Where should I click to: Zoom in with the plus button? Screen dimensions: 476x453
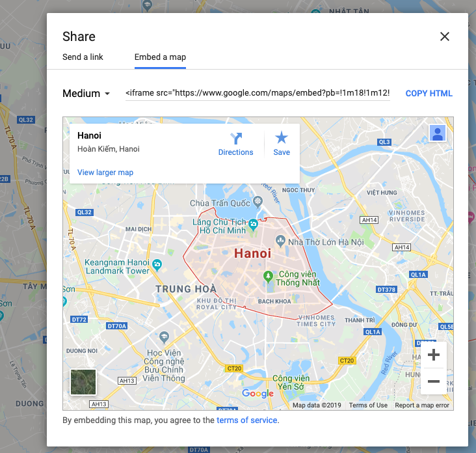tap(433, 355)
